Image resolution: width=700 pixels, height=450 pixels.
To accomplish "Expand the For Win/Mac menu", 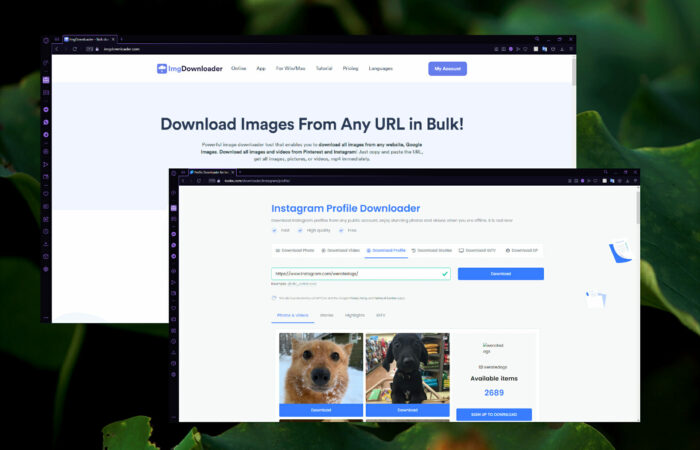I will pos(291,68).
